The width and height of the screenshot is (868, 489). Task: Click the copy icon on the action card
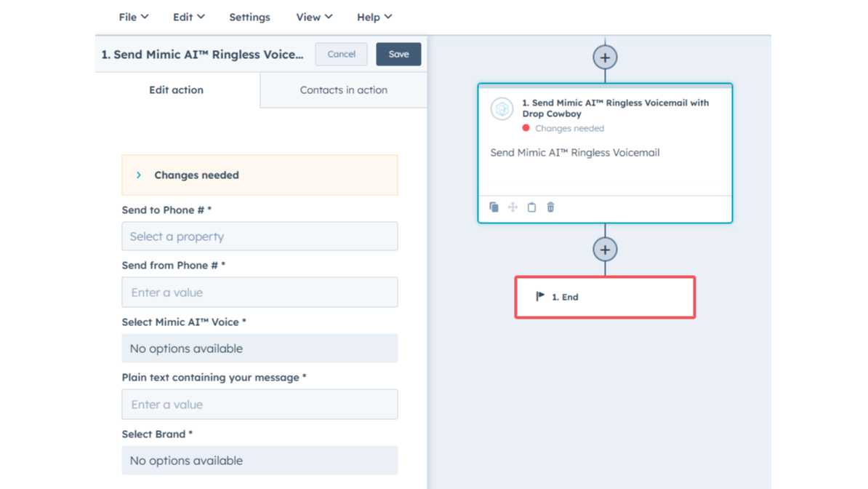(494, 207)
